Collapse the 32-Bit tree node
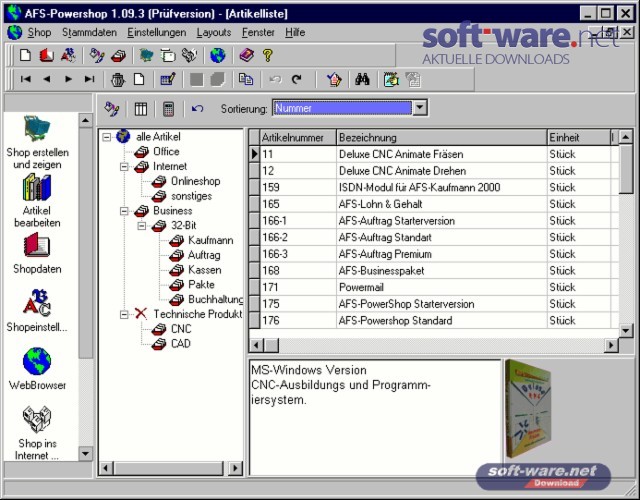The height and width of the screenshot is (500, 640). click(x=142, y=226)
